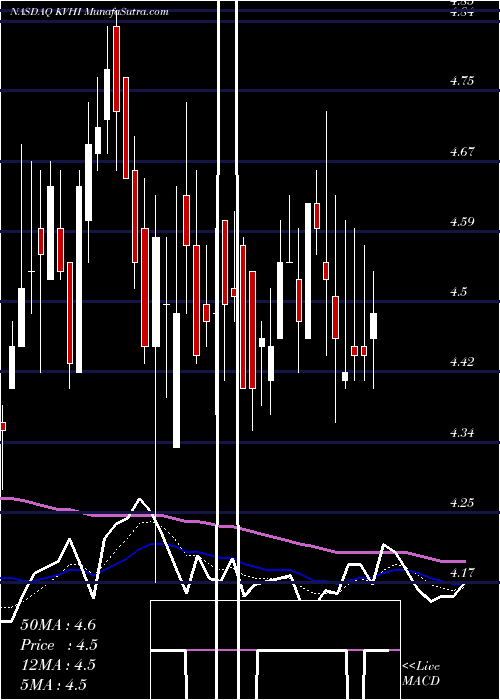Select the 4.17 price axis label
Viewport: 500px width, 700px height.
pyautogui.click(x=462, y=572)
